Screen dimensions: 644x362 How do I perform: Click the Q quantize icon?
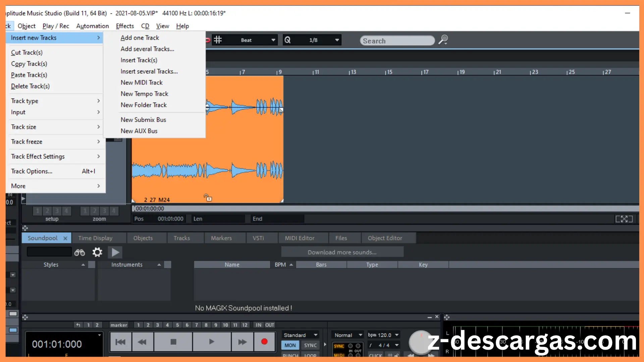click(287, 40)
